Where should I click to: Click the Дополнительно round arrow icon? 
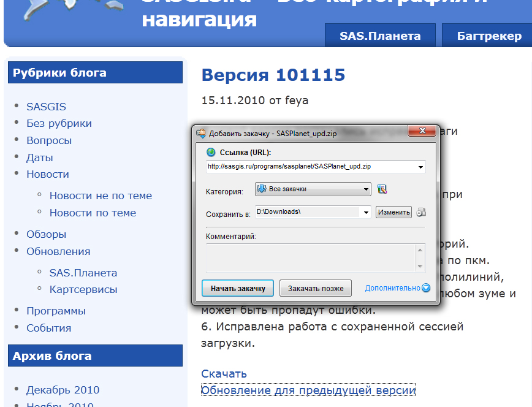(x=426, y=288)
